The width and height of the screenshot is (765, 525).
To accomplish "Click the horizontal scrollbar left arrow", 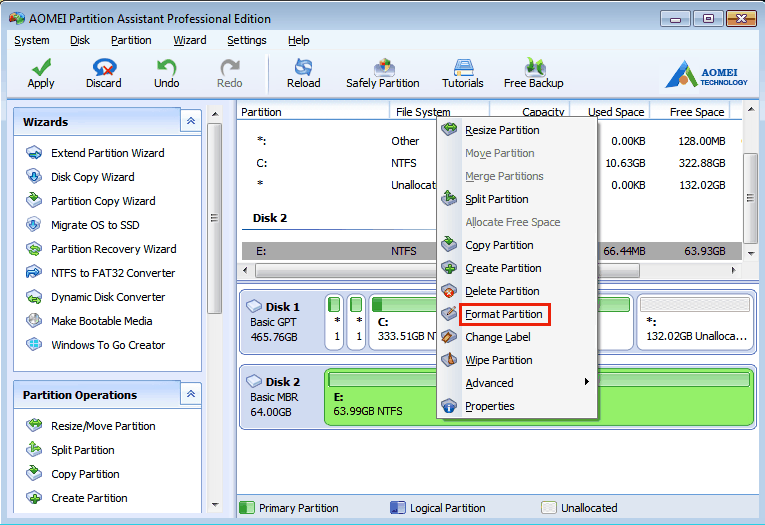I will pyautogui.click(x=245, y=270).
